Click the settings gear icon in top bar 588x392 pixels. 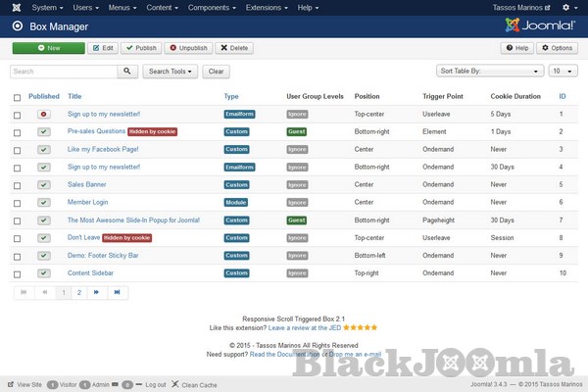click(x=565, y=7)
